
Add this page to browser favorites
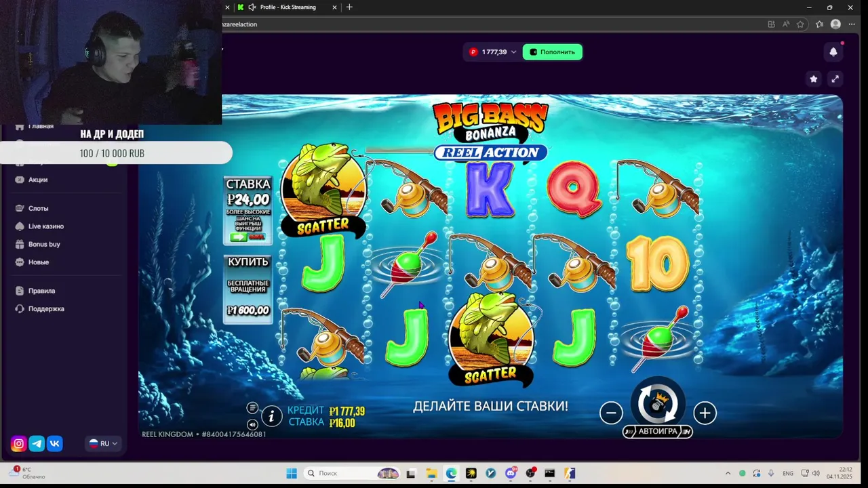click(x=800, y=24)
